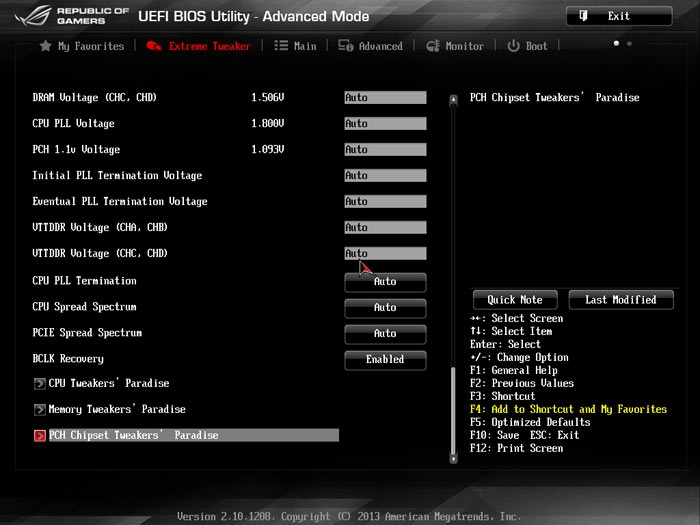Open CPU PLL Termination Auto option

385,281
